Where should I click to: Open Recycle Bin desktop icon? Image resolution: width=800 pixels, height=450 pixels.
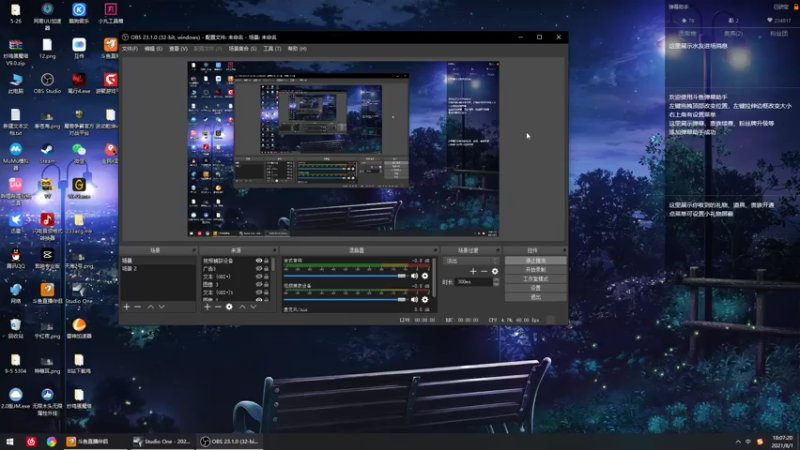(x=15, y=329)
